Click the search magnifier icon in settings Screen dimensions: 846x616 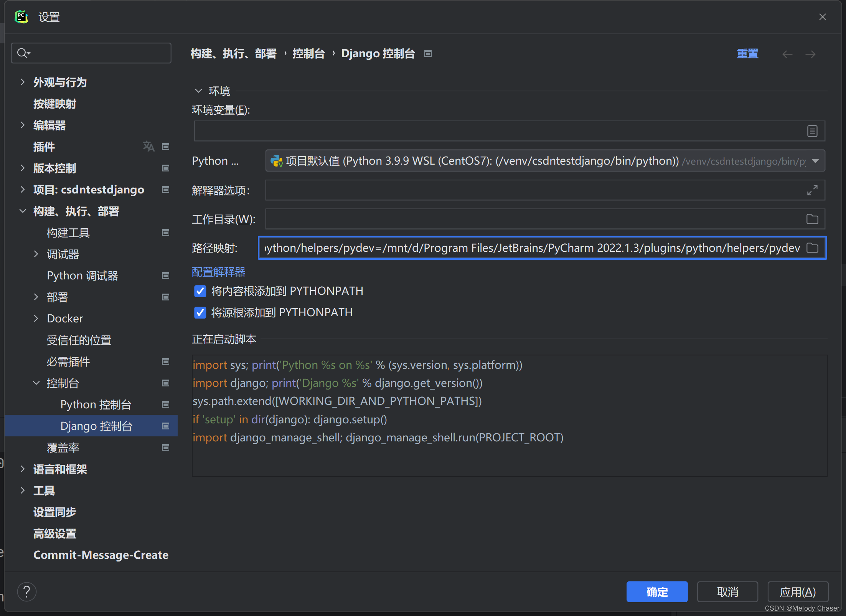[23, 53]
